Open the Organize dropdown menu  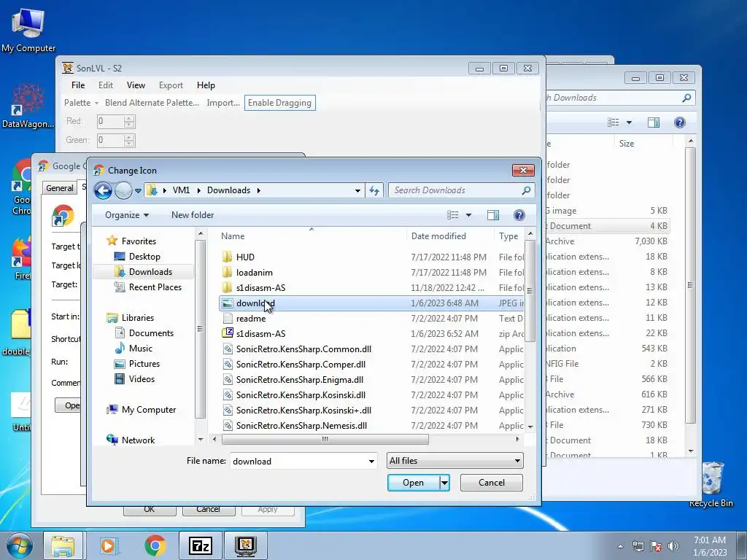(127, 215)
